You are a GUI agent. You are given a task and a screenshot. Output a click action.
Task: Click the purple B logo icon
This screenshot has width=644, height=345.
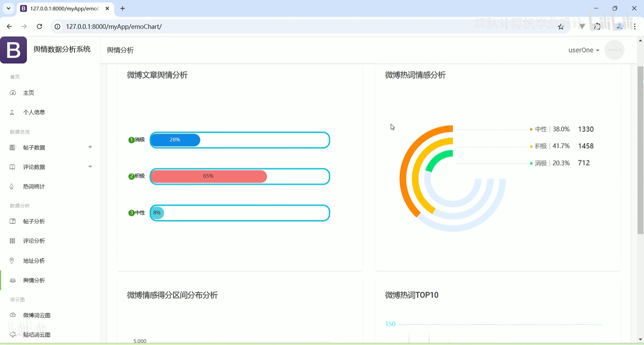[13, 50]
